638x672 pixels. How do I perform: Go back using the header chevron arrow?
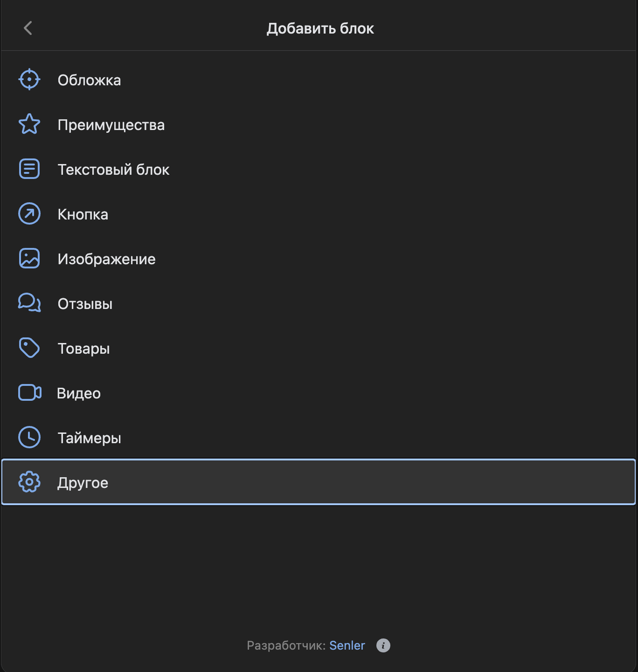[28, 28]
